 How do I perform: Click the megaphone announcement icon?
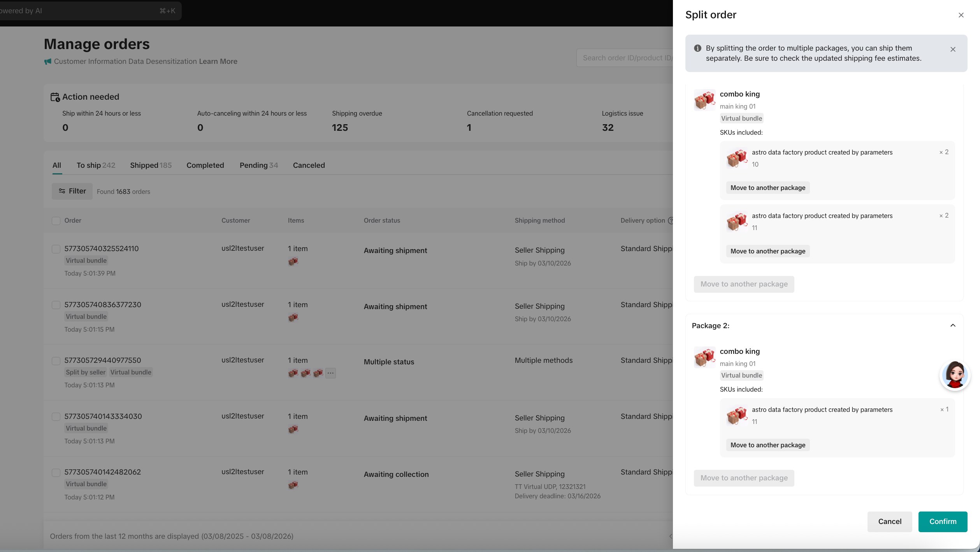pos(47,62)
